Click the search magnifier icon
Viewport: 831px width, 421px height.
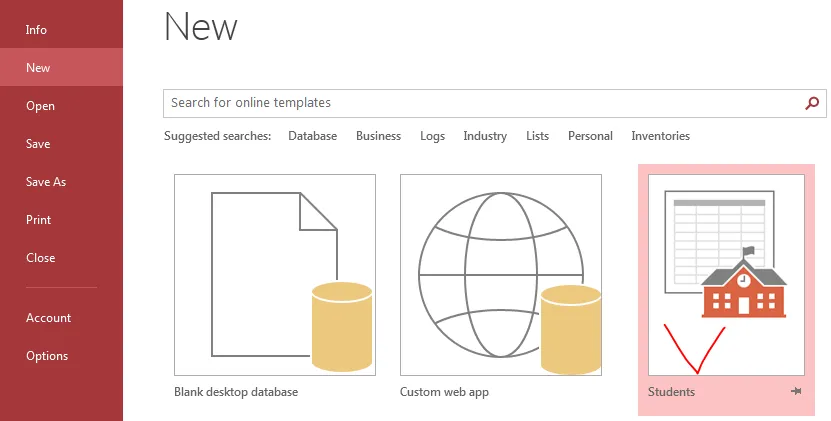[812, 103]
